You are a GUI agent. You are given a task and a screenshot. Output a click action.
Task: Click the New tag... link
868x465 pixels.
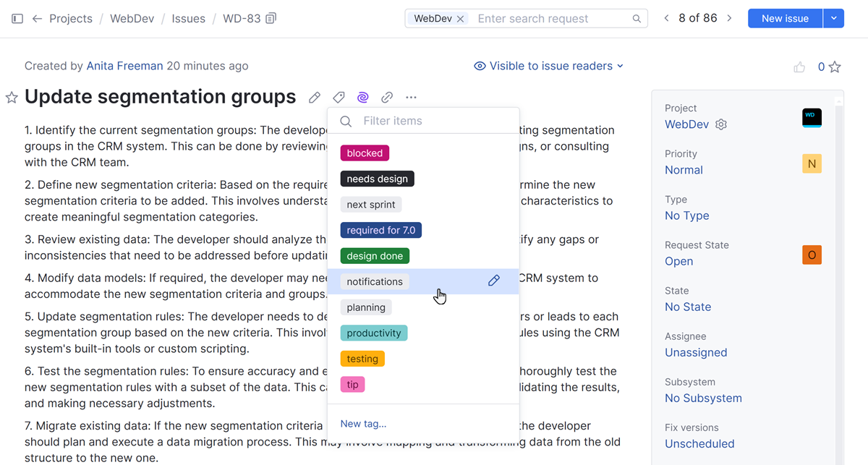pyautogui.click(x=363, y=424)
